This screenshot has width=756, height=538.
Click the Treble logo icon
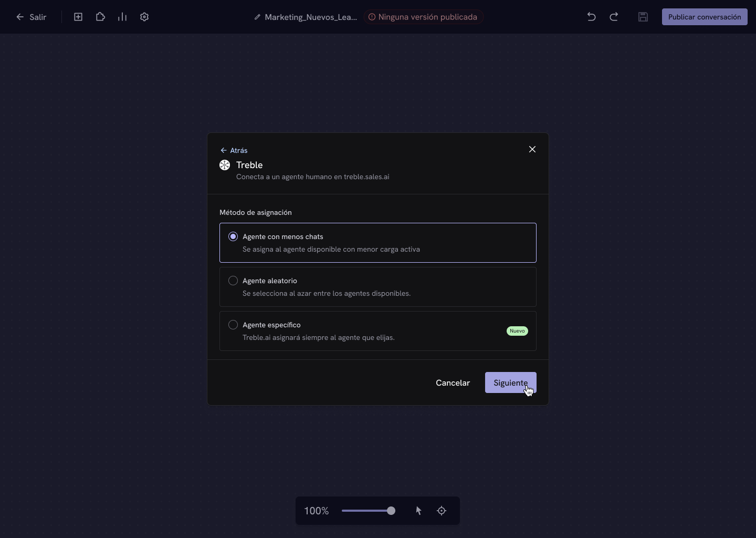point(225,165)
